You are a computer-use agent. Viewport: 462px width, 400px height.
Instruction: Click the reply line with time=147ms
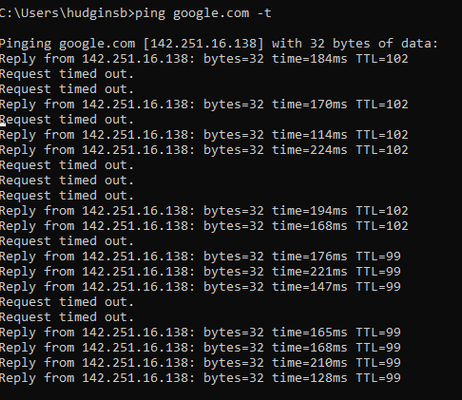click(x=200, y=287)
